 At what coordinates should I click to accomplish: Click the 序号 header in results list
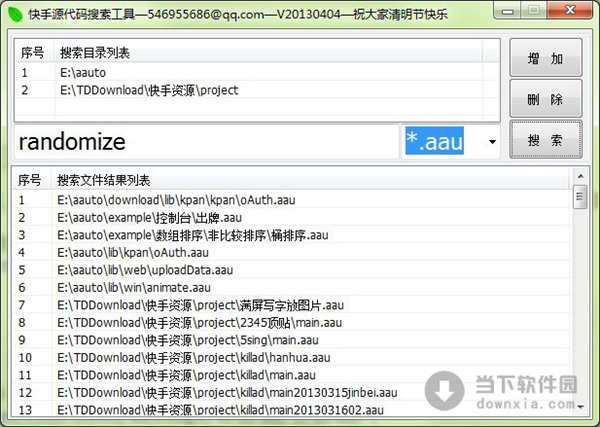click(30, 180)
